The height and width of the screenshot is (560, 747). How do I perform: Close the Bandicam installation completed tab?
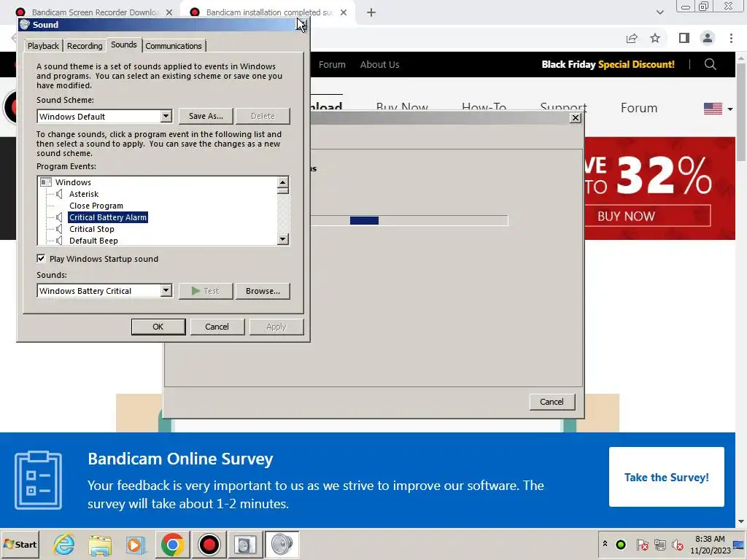click(344, 12)
